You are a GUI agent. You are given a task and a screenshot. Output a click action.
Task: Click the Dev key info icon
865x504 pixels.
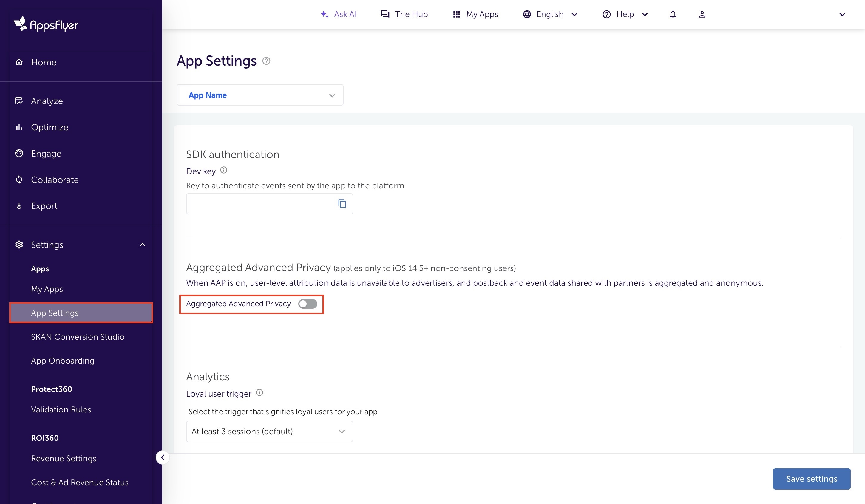(x=223, y=170)
